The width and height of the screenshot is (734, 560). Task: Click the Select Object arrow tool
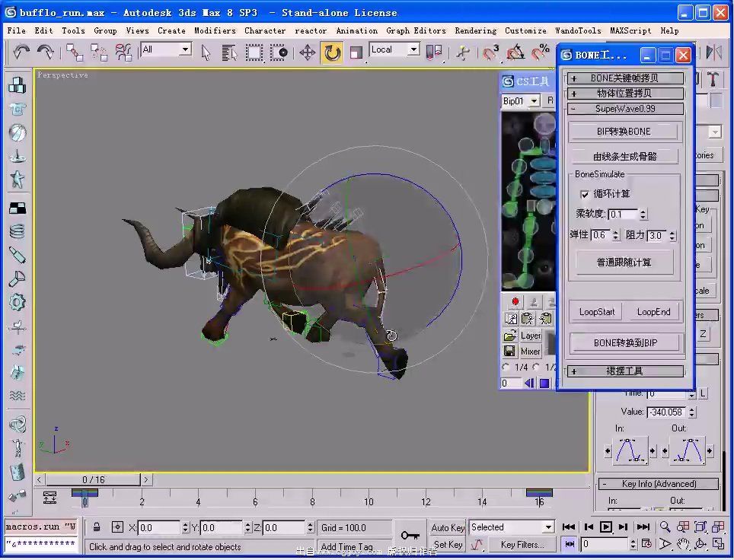(206, 52)
